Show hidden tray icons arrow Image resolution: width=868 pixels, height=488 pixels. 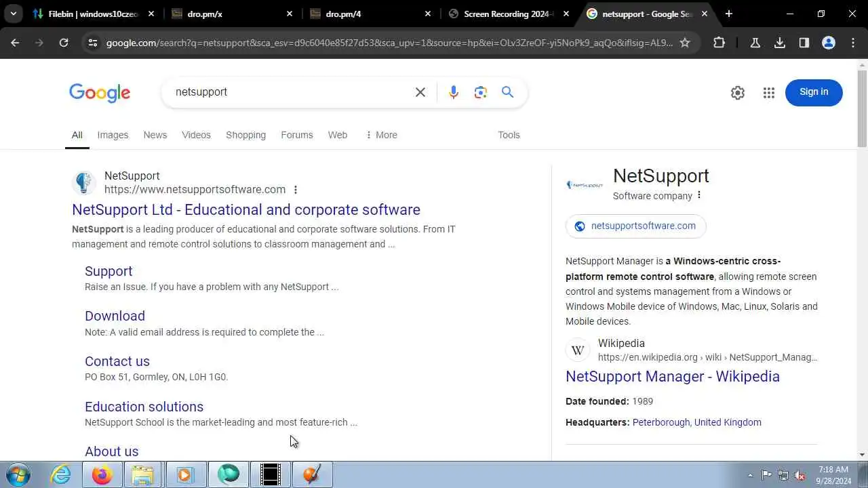click(750, 475)
